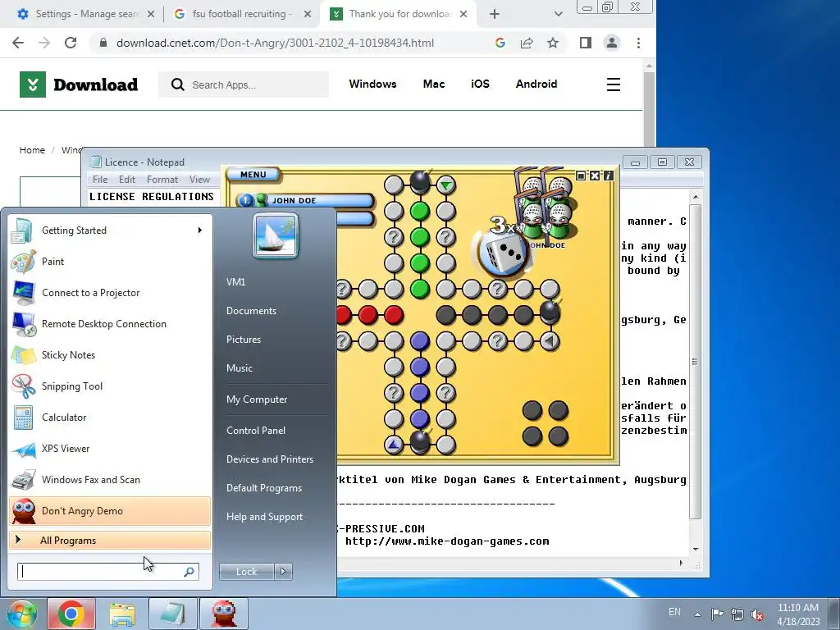Open Notepad View menu
Image resolution: width=840 pixels, height=630 pixels.
point(199,180)
